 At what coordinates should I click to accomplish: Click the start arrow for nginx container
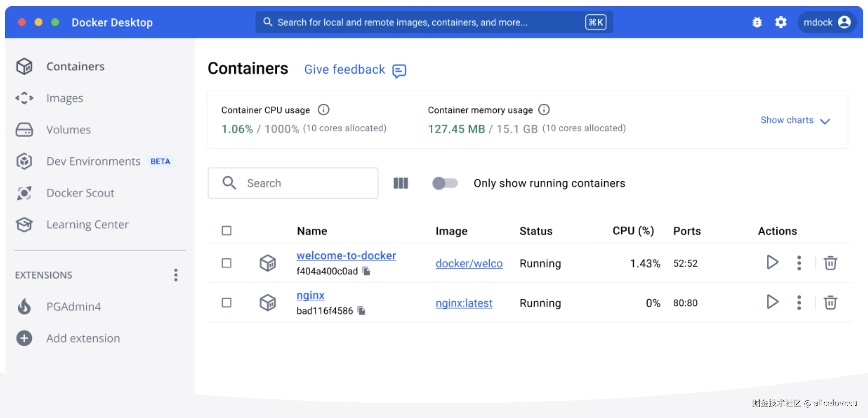click(772, 302)
